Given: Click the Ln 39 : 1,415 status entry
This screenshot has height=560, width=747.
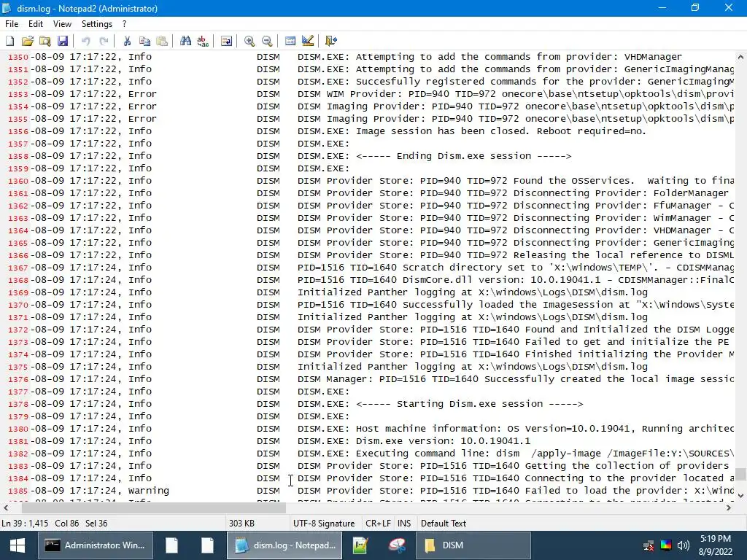Looking at the screenshot, I should pyautogui.click(x=25, y=523).
